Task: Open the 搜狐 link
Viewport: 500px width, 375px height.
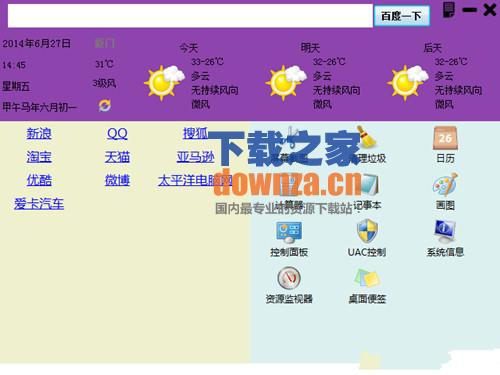Action: [x=196, y=134]
